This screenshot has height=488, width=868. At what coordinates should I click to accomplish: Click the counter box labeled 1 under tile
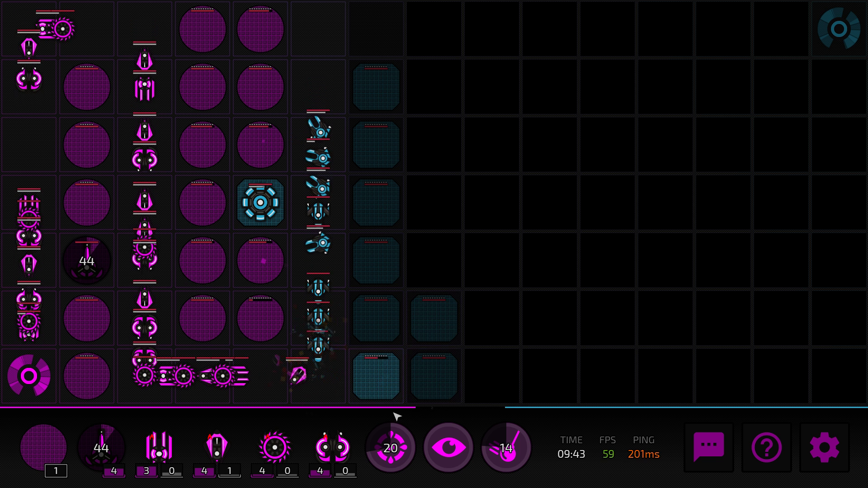56,471
